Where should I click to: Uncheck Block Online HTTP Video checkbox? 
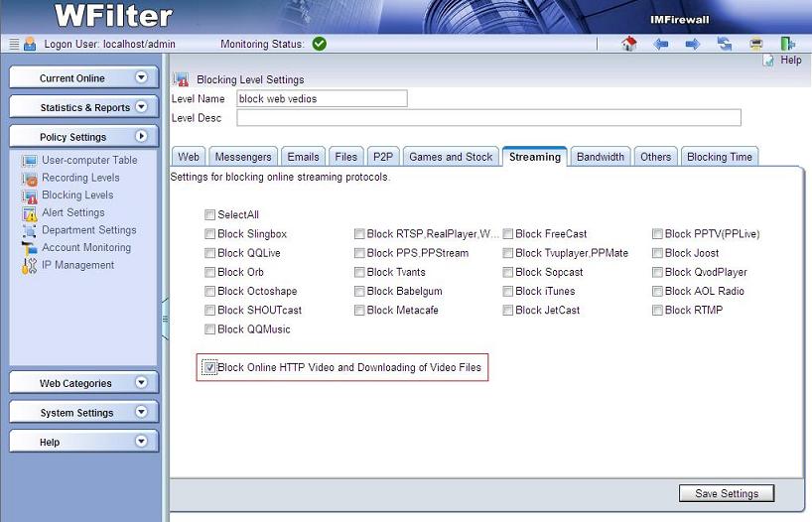pos(209,367)
